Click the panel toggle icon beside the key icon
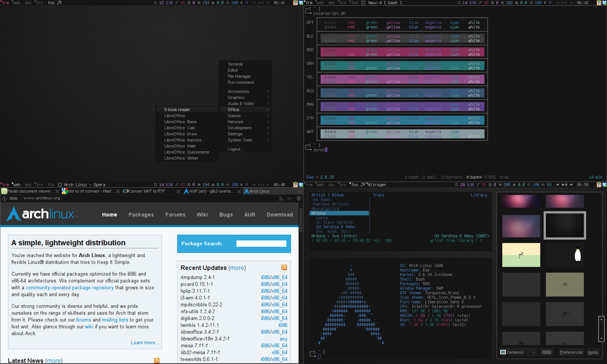The image size is (607, 364). point(298,198)
